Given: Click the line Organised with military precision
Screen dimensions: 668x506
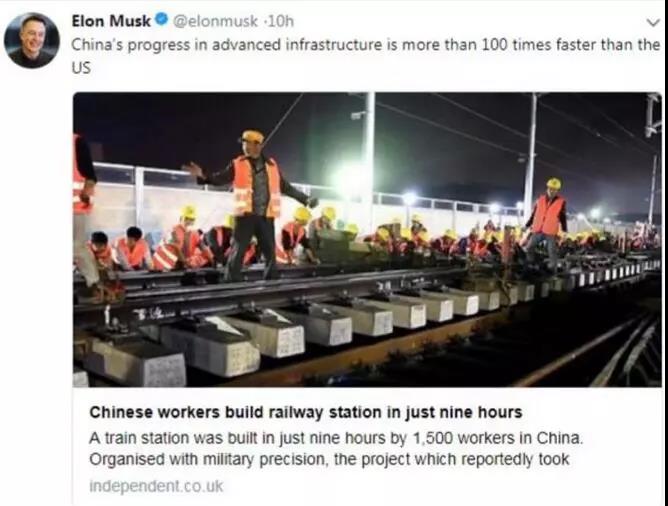Looking at the screenshot, I should [329, 459].
